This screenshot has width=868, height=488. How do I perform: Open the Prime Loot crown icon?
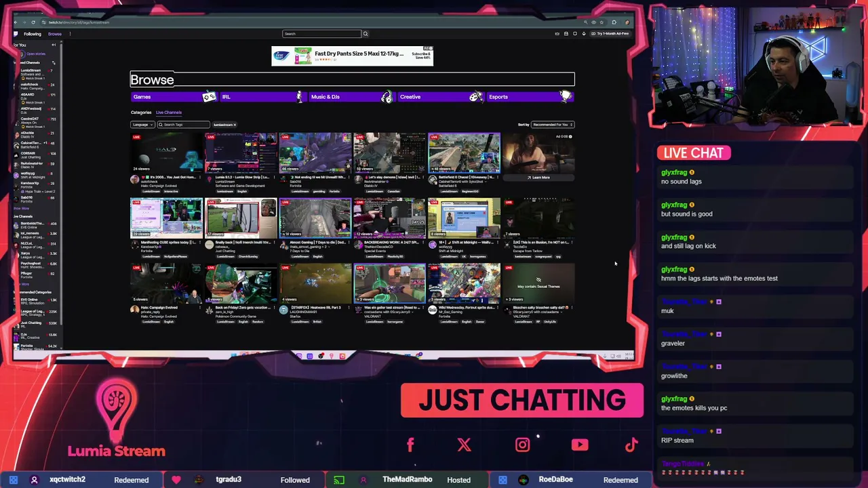(x=557, y=34)
